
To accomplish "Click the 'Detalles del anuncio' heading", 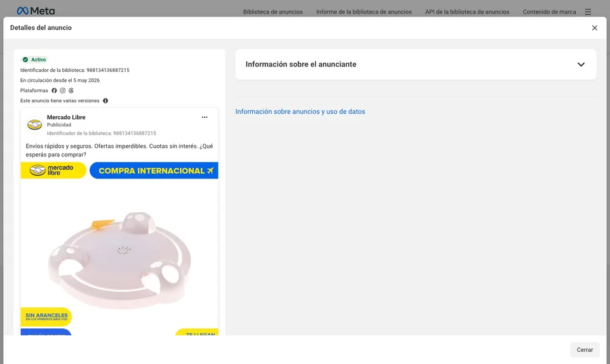I will point(41,27).
